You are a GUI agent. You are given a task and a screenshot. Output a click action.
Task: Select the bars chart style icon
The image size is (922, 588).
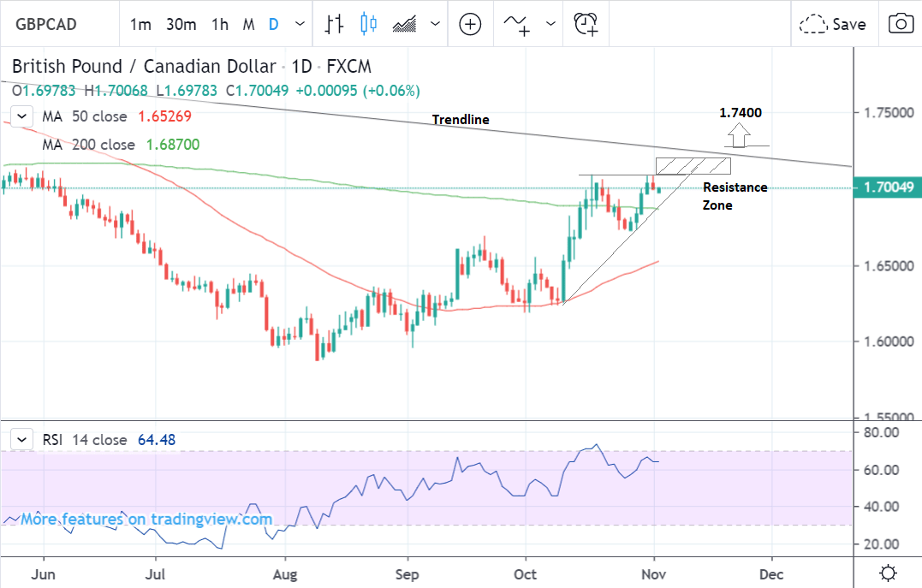tap(334, 24)
